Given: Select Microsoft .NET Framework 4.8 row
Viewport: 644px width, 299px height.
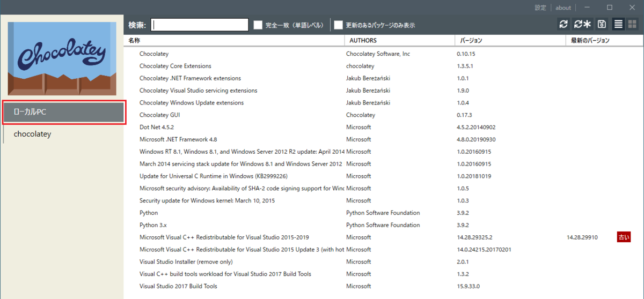Looking at the screenshot, I should (x=384, y=139).
